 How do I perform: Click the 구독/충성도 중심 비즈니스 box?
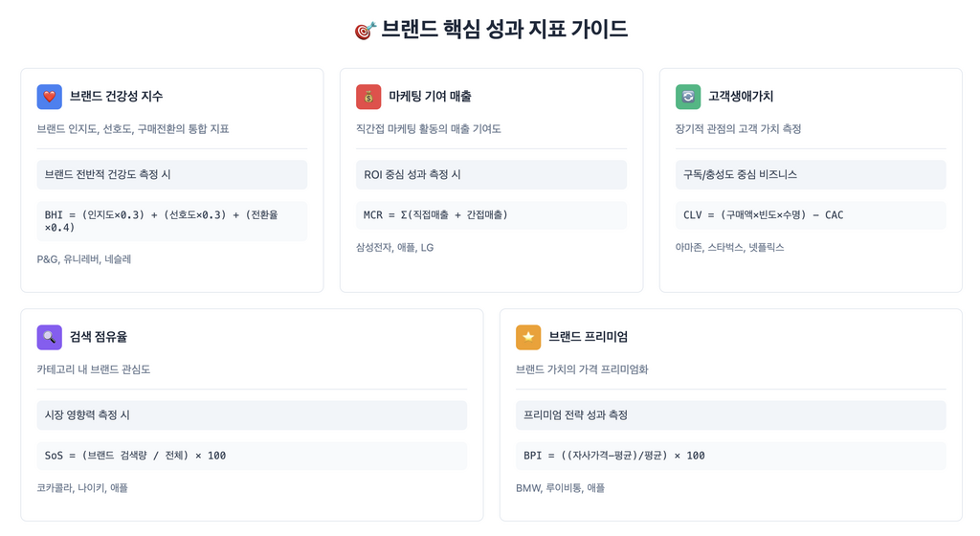click(x=811, y=175)
